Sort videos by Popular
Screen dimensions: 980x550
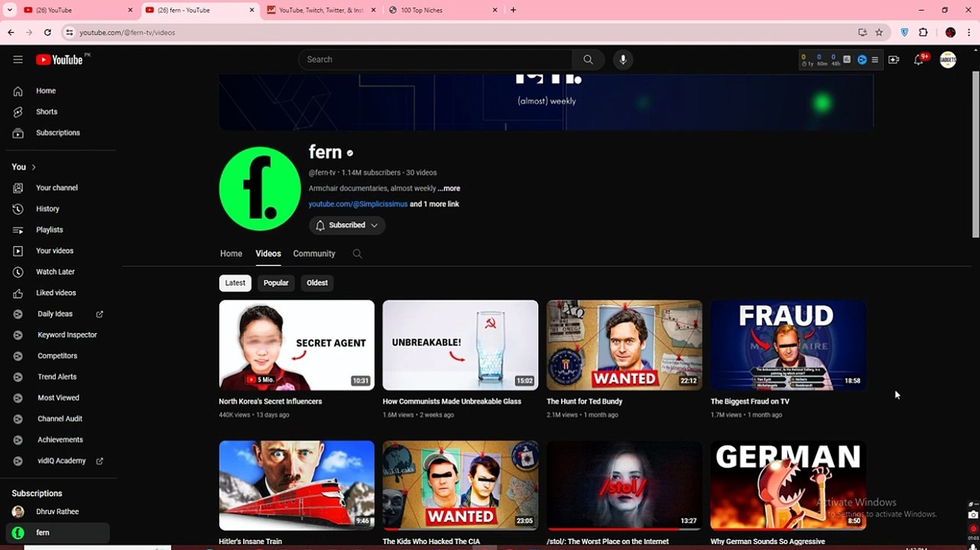click(276, 283)
